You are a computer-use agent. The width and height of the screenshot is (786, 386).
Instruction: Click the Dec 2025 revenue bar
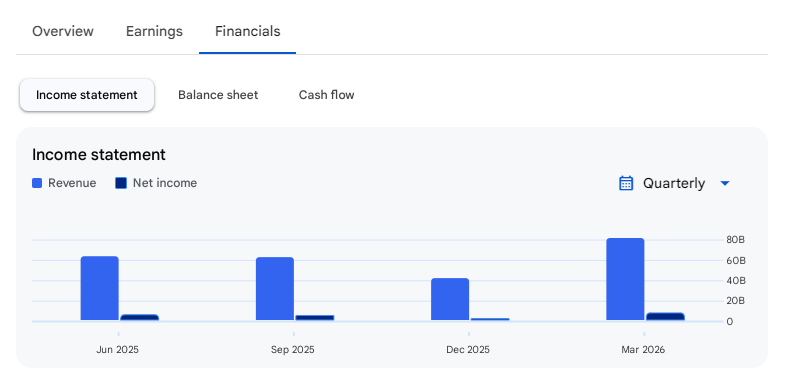click(x=450, y=299)
